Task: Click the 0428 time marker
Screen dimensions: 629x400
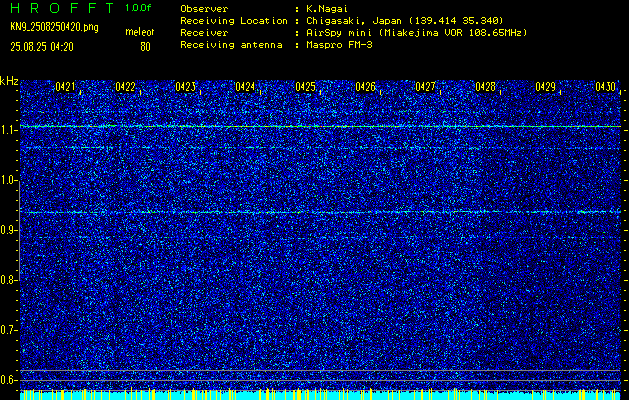Action: click(485, 87)
